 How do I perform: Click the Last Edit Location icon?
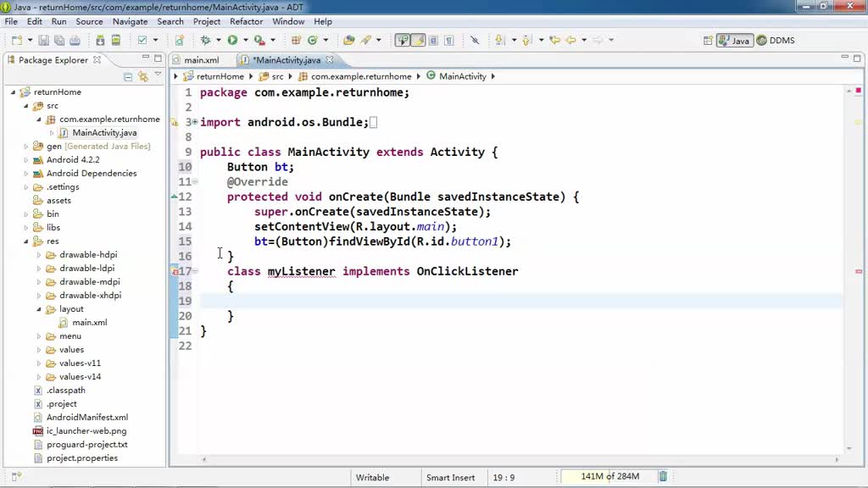click(554, 41)
